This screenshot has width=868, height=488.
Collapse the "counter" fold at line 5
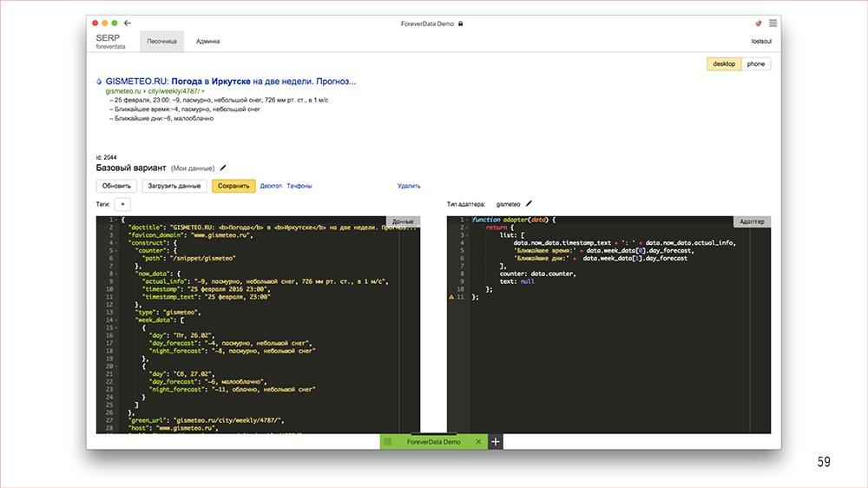pos(116,251)
